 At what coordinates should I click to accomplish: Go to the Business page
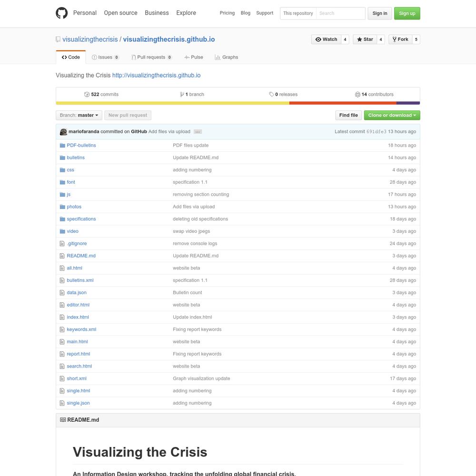(157, 13)
